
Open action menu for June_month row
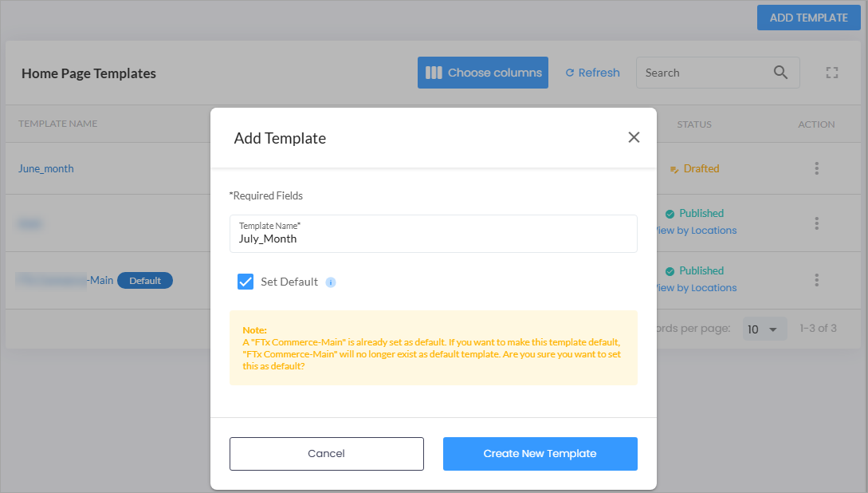coord(816,168)
